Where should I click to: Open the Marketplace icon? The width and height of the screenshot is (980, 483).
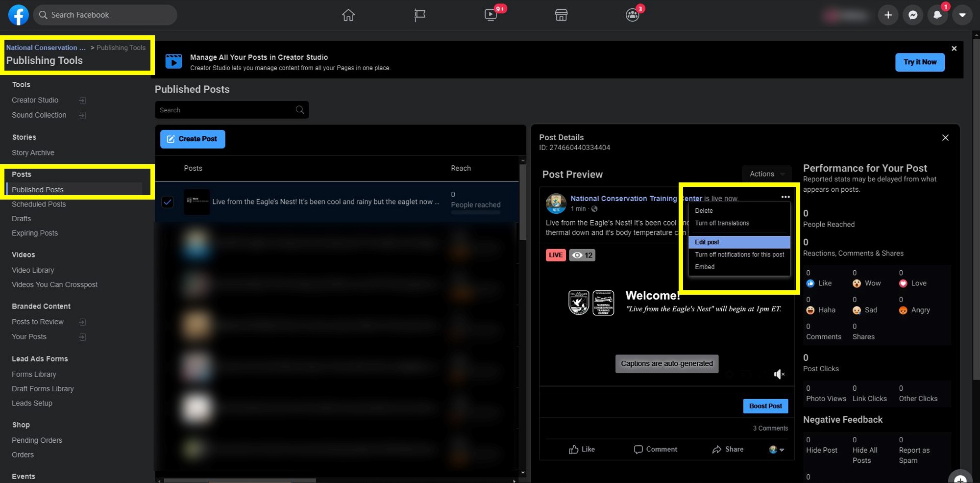pyautogui.click(x=561, y=15)
